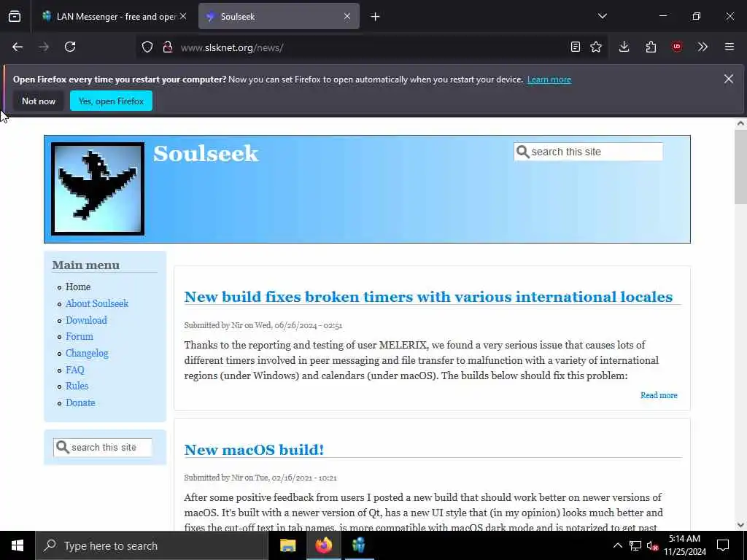Click 'Submitted by Nir on Tue, 02/16/2021' text
Viewport: 747px width, 560px height.
[x=260, y=478]
